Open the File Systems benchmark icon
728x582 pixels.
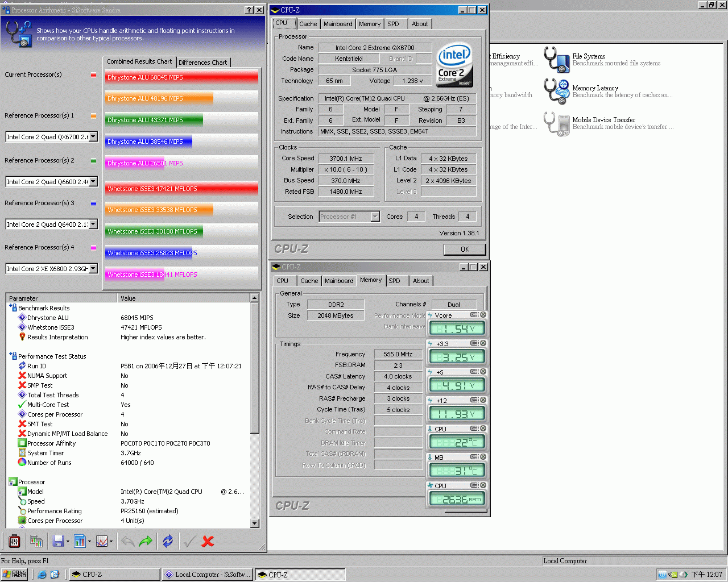point(556,60)
